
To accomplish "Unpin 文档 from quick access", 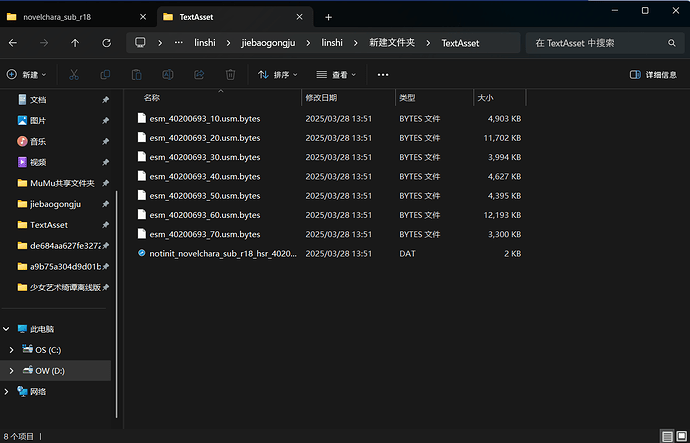I will 106,100.
